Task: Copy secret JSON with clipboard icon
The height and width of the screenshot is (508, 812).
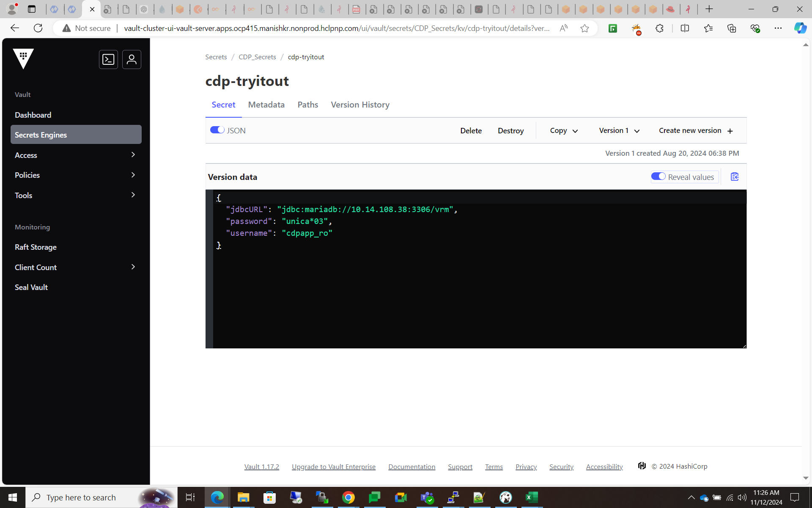Action: click(735, 177)
